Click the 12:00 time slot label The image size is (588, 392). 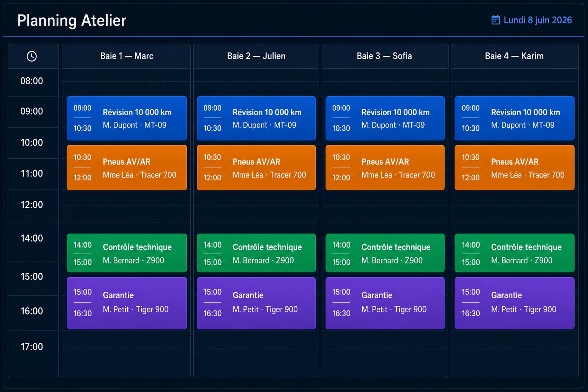tap(32, 205)
